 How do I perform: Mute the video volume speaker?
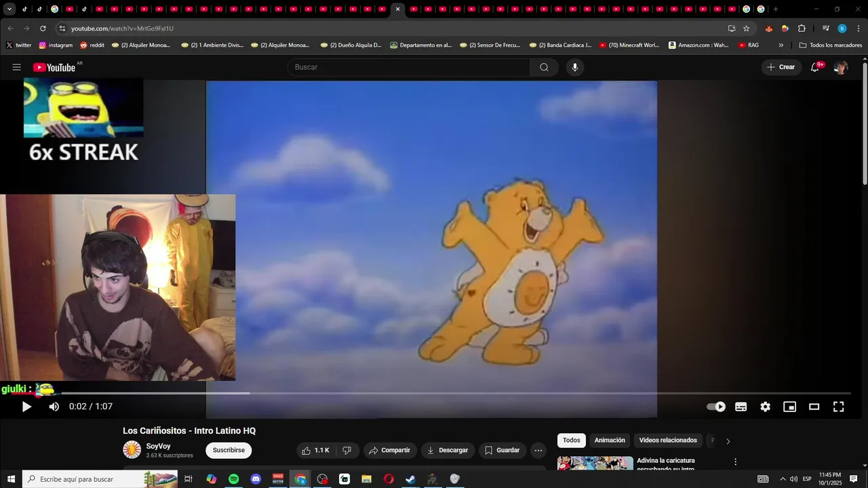[x=54, y=407]
